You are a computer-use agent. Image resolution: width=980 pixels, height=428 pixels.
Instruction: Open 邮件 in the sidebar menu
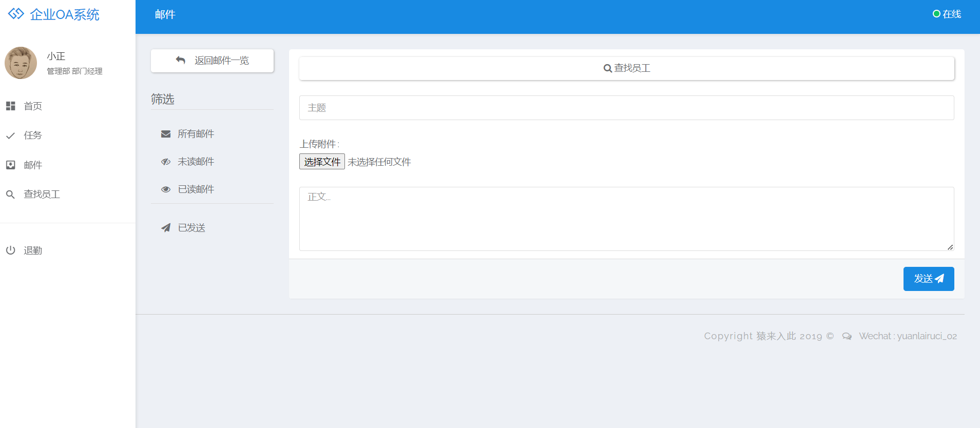click(x=33, y=165)
